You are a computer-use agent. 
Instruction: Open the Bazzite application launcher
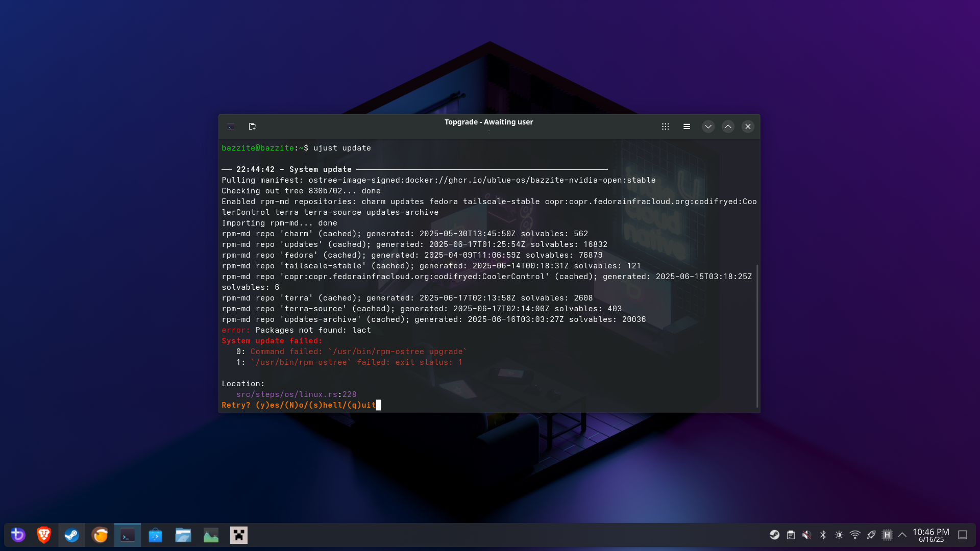click(x=18, y=535)
